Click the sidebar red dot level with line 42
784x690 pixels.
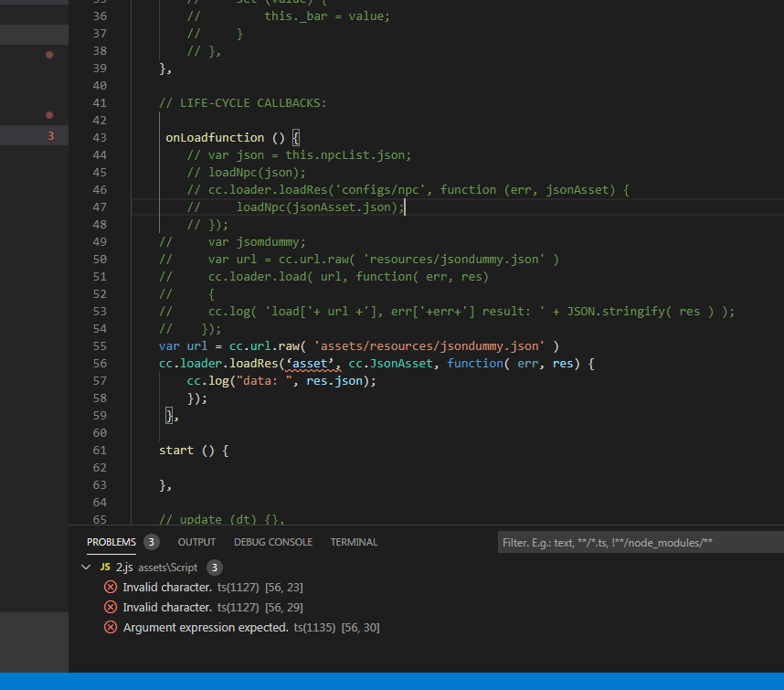[49, 115]
